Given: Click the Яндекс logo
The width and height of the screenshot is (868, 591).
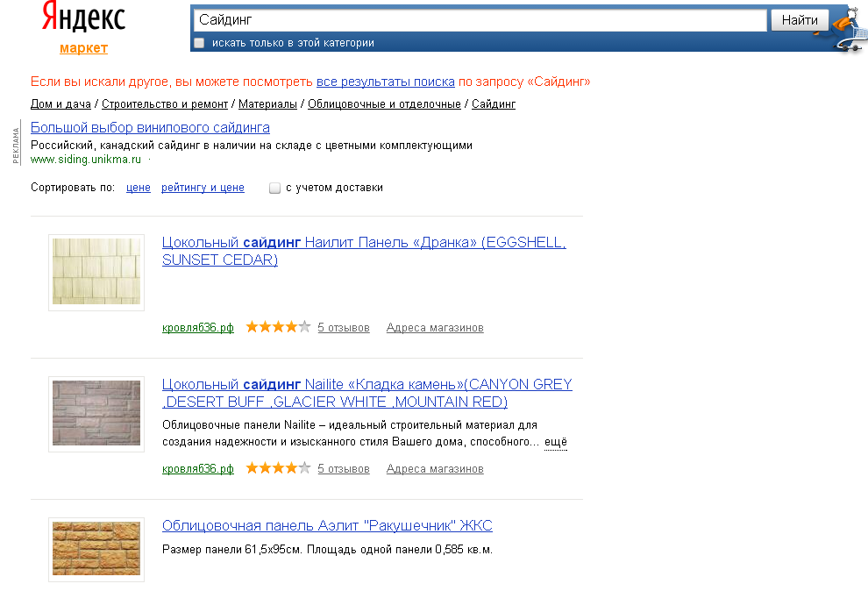Looking at the screenshot, I should click(84, 17).
